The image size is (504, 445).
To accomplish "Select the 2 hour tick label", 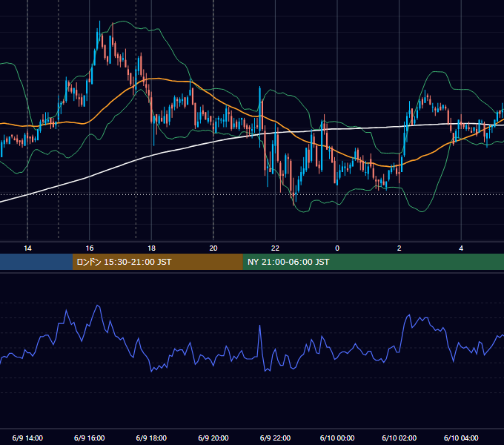I will pos(399,248).
